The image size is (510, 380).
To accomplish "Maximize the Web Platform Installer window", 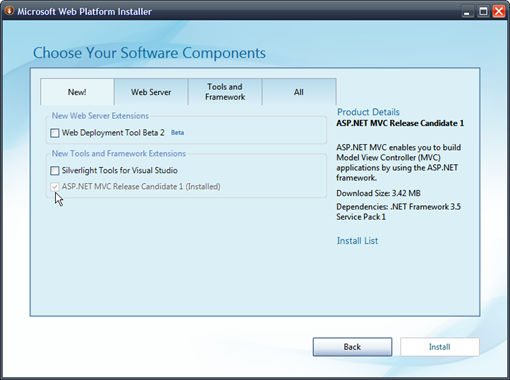I will 483,11.
